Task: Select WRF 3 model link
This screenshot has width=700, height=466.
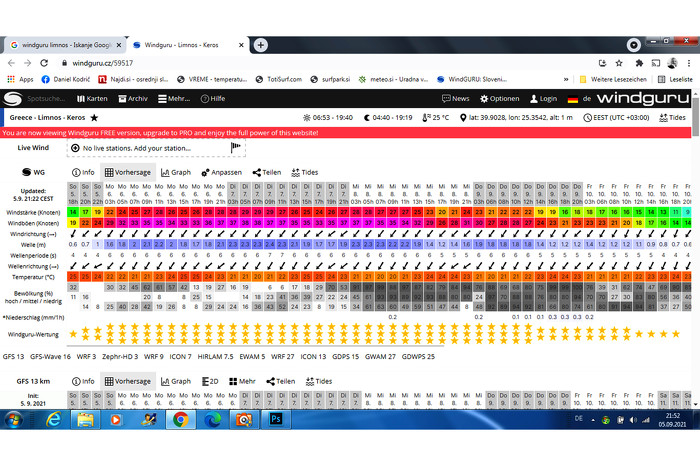Action: click(x=86, y=357)
